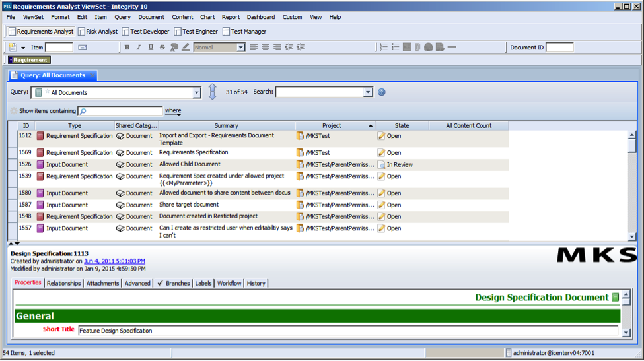Image resolution: width=644 pixels, height=361 pixels.
Task: Click the text highlight color icon
Action: coord(174,47)
